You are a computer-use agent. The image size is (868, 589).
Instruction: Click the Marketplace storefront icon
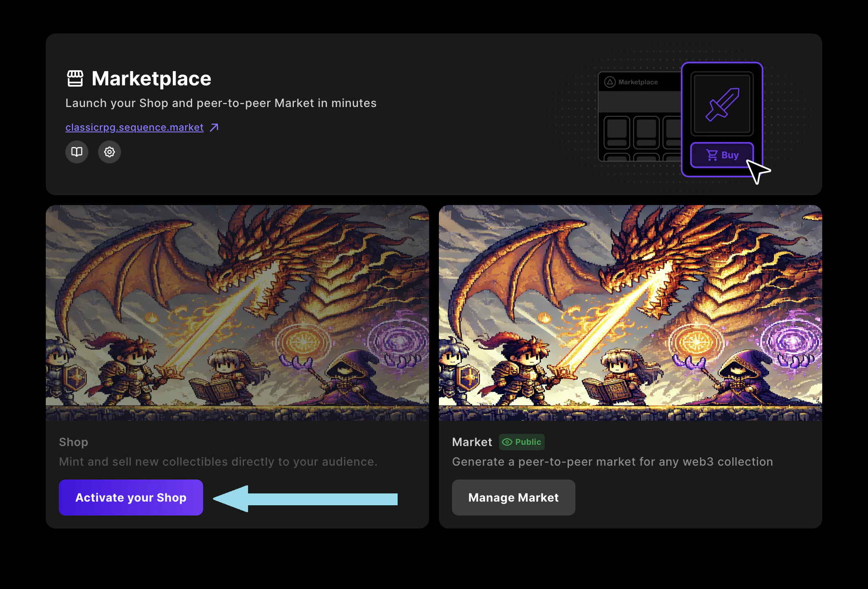coord(75,78)
